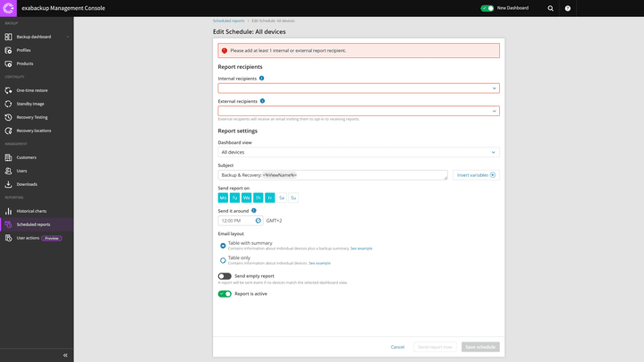Click the search icon in top bar

(550, 8)
